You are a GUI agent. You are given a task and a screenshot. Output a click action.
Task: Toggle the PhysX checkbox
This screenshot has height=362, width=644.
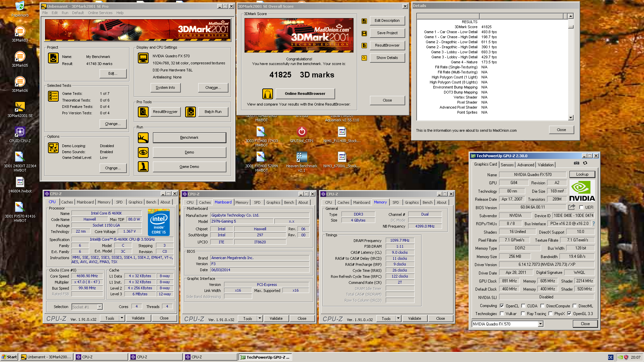point(550,314)
